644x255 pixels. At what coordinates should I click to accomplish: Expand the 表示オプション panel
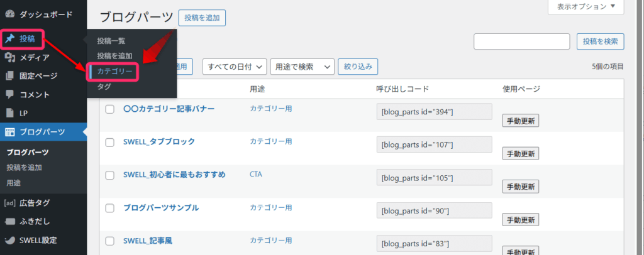click(x=586, y=7)
